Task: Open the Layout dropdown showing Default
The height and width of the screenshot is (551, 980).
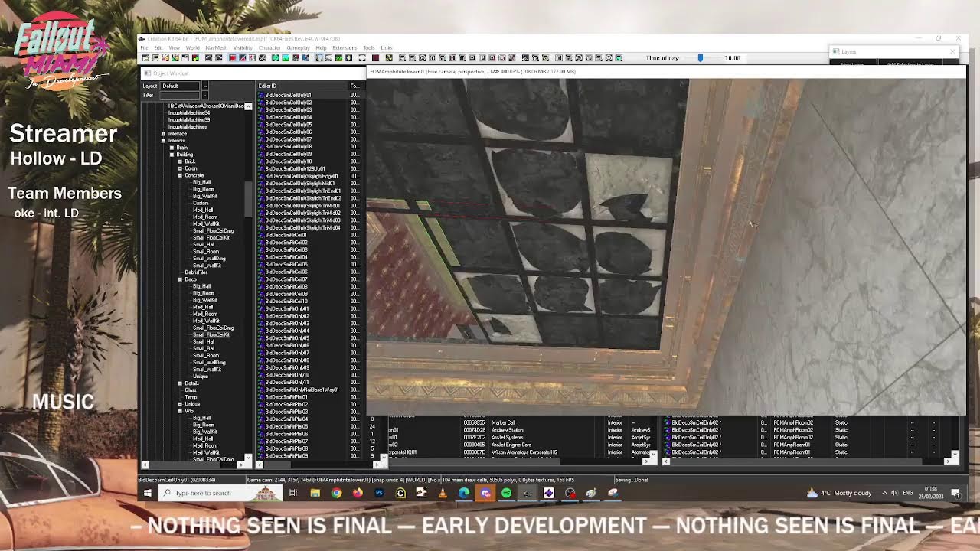Action: [180, 86]
